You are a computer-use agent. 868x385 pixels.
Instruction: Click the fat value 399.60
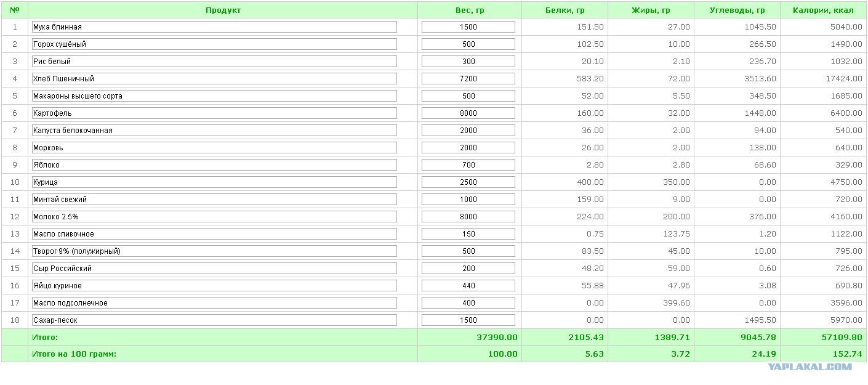pyautogui.click(x=676, y=303)
